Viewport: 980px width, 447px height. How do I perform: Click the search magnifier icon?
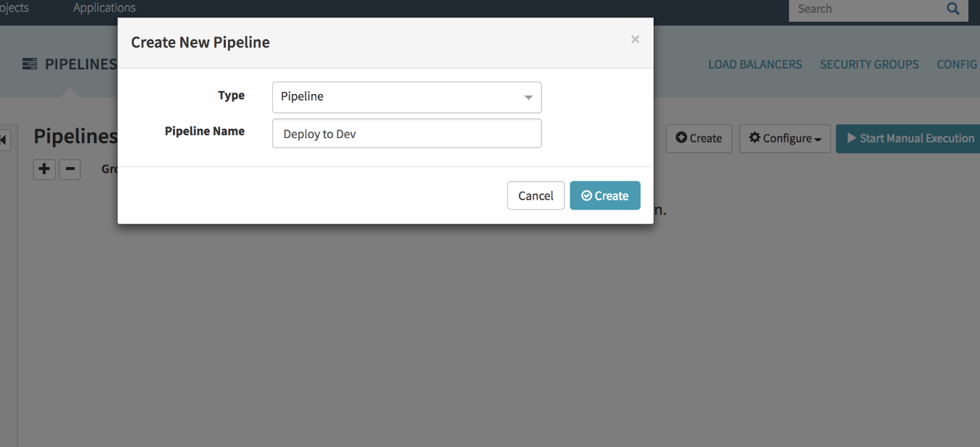coord(952,9)
